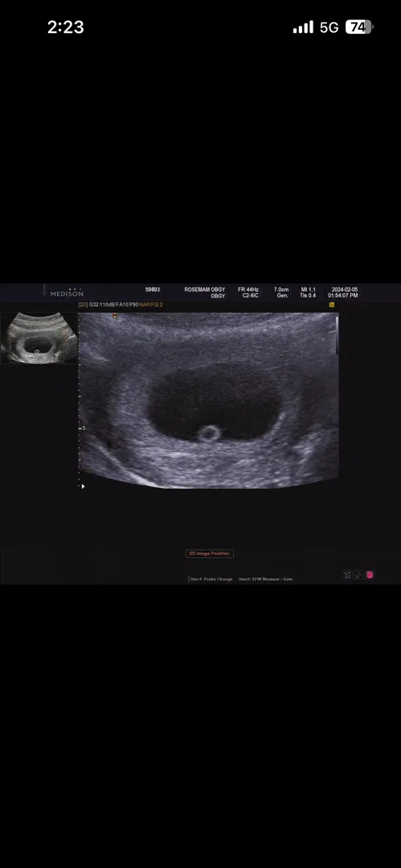Screen dimensions: 401x868
Task: Click User1: Probe Change
Action: pos(211,579)
